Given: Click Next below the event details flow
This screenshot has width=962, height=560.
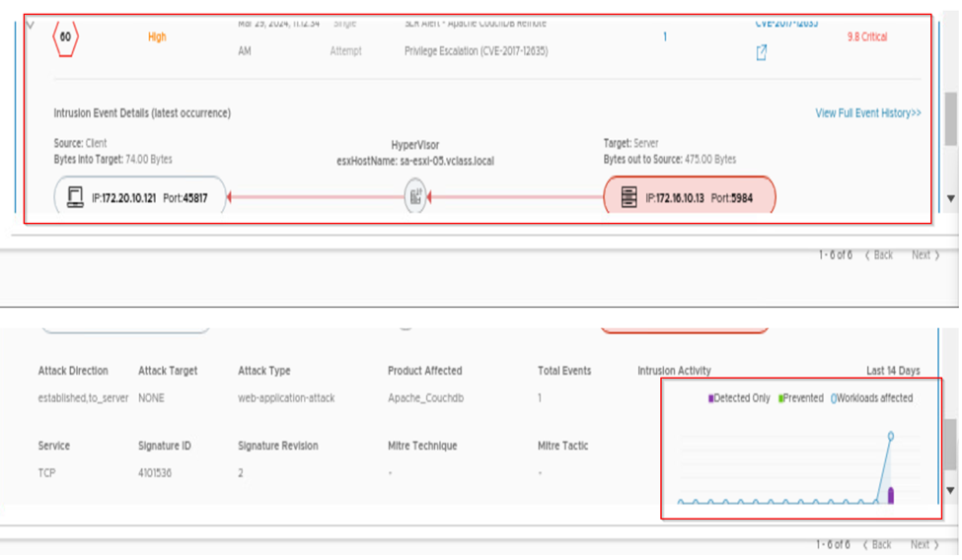Looking at the screenshot, I should (x=925, y=255).
